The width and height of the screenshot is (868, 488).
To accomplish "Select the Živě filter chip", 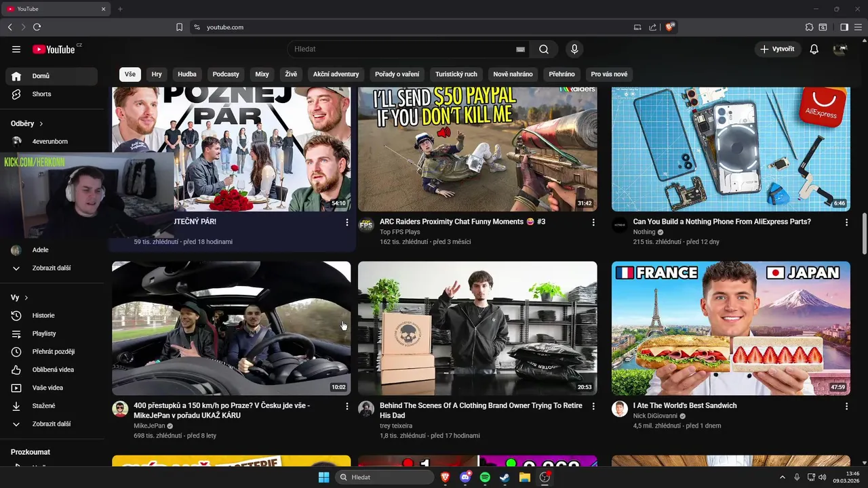I will 291,74.
